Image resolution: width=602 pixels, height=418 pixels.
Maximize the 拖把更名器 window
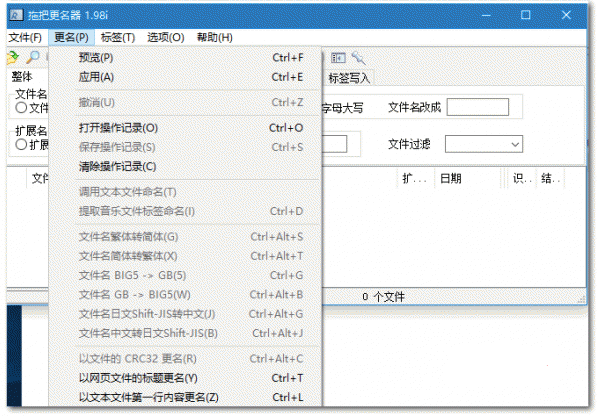pyautogui.click(x=526, y=15)
